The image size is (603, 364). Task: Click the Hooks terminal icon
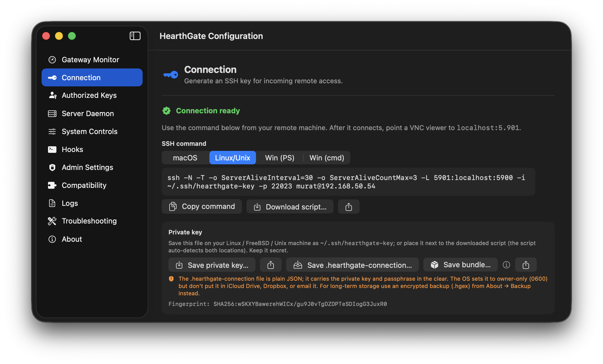(52, 149)
